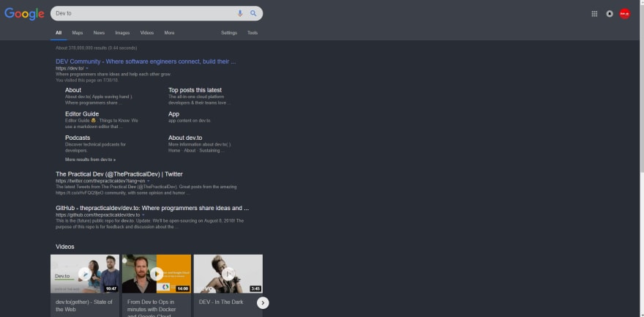Click the Google logo
This screenshot has height=317, width=644.
(24, 14)
